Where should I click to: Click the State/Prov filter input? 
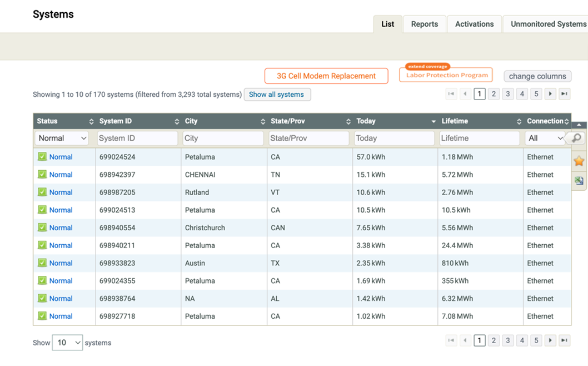(x=308, y=138)
